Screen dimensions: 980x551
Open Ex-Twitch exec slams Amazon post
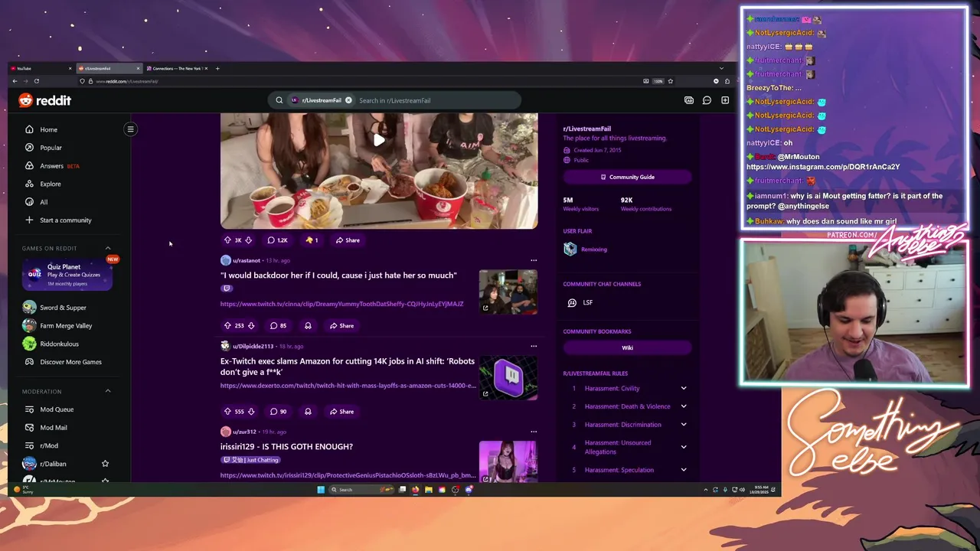348,367
